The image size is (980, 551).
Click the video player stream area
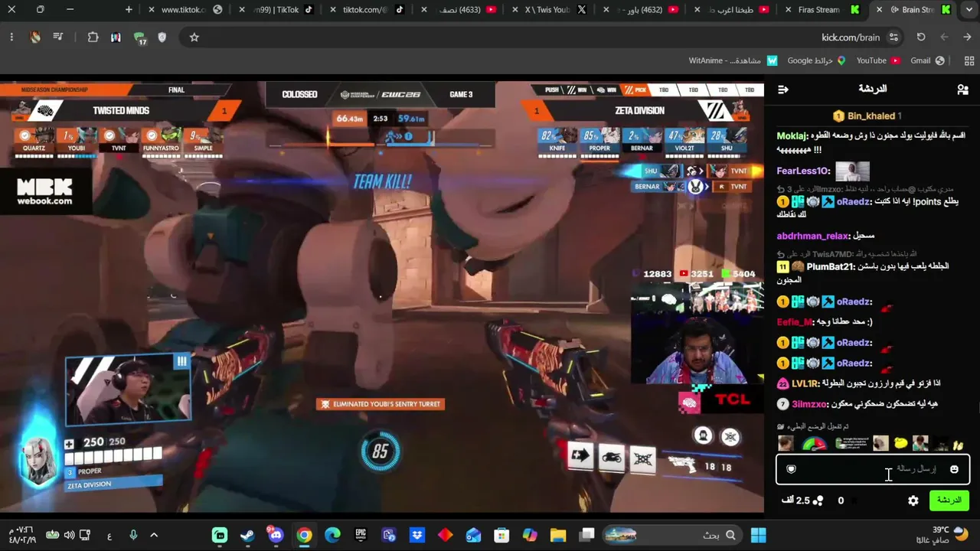[x=382, y=297]
